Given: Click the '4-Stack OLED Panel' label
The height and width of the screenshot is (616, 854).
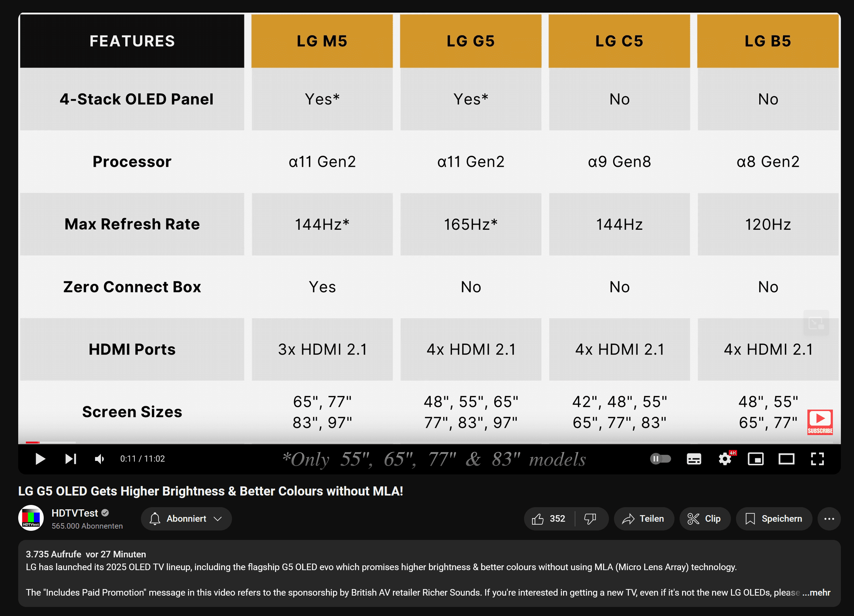Looking at the screenshot, I should (136, 99).
